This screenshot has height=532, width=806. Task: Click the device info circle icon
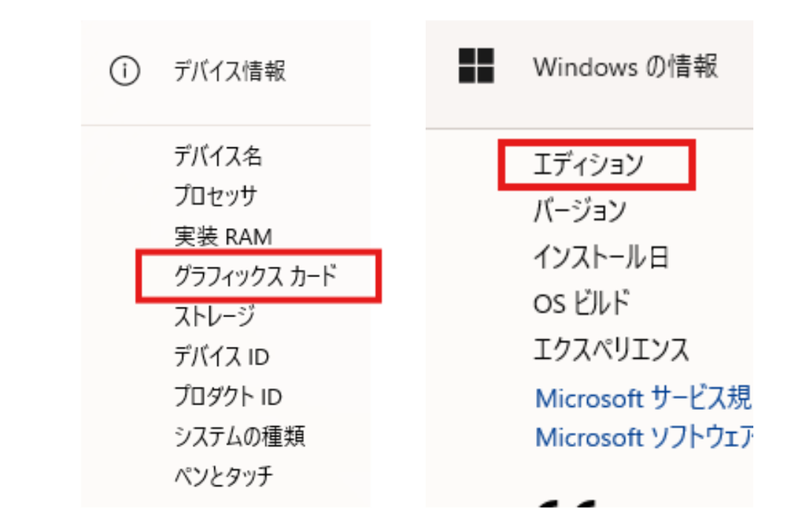(124, 71)
